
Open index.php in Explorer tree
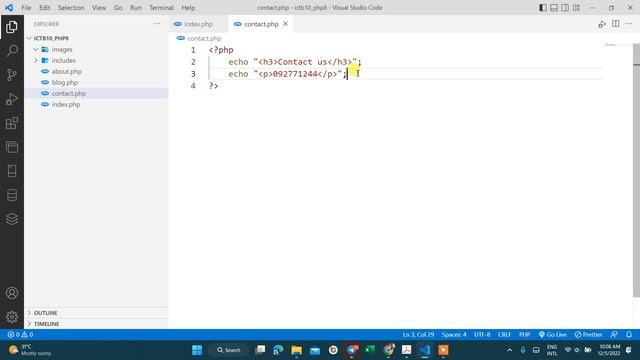[66, 104]
